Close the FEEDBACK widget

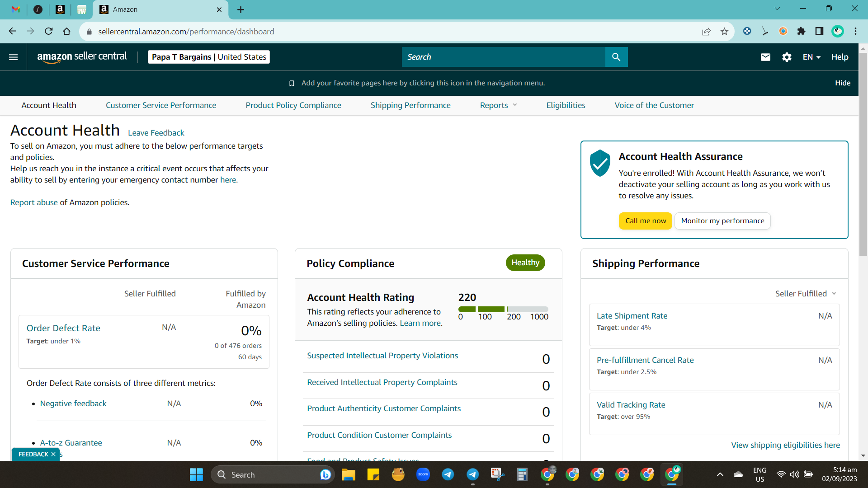coord(53,454)
